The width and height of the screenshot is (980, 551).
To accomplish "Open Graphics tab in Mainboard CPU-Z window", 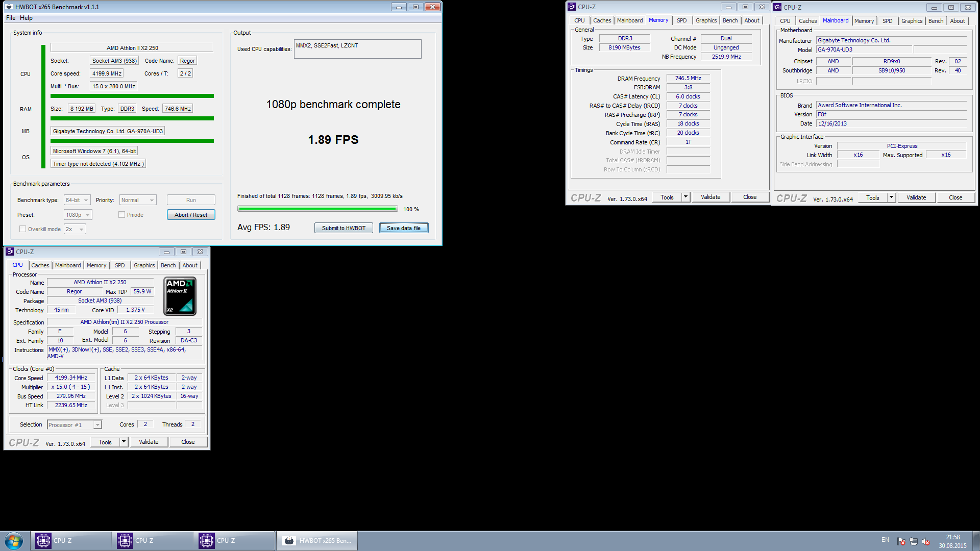I will (912, 21).
